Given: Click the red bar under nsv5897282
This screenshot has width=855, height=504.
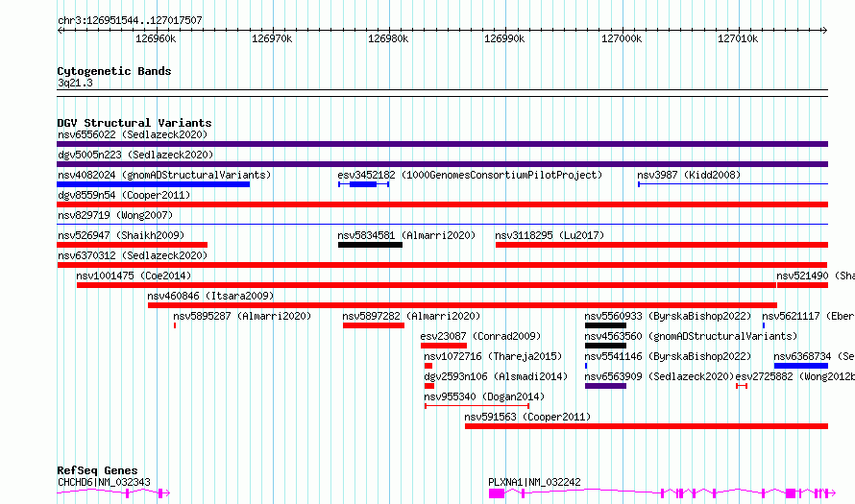Looking at the screenshot, I should coord(374,325).
